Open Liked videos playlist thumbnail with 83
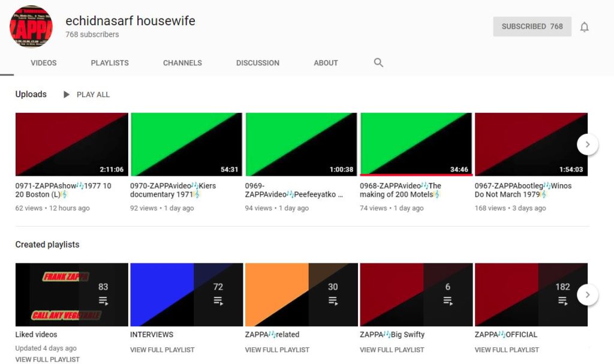This screenshot has height=364, width=614. coord(72,294)
